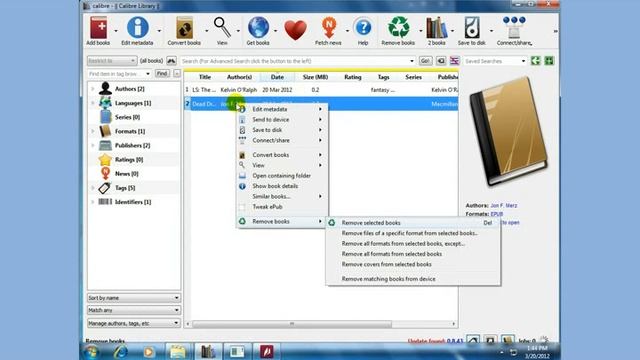Open the Saved Searches combo box

495,61
